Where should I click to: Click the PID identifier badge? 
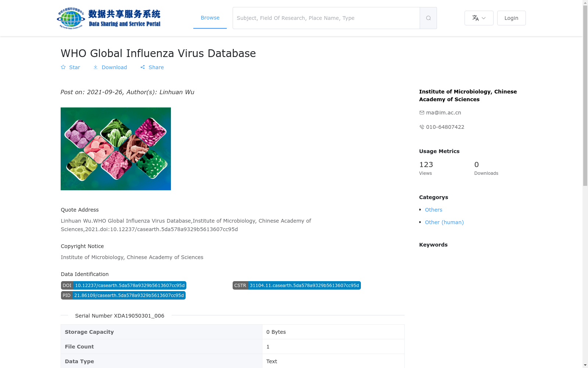[x=123, y=296]
